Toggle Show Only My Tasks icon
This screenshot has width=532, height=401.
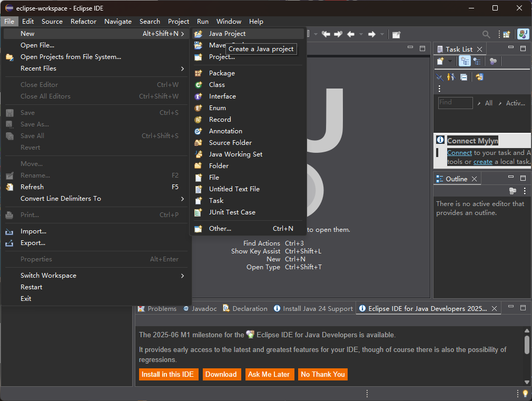pyautogui.click(x=451, y=77)
